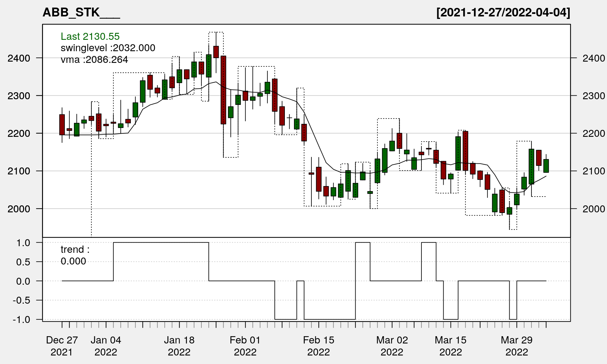Click the Mar 02 2022 date axis label
The height and width of the screenshot is (364, 607).
tap(392, 346)
